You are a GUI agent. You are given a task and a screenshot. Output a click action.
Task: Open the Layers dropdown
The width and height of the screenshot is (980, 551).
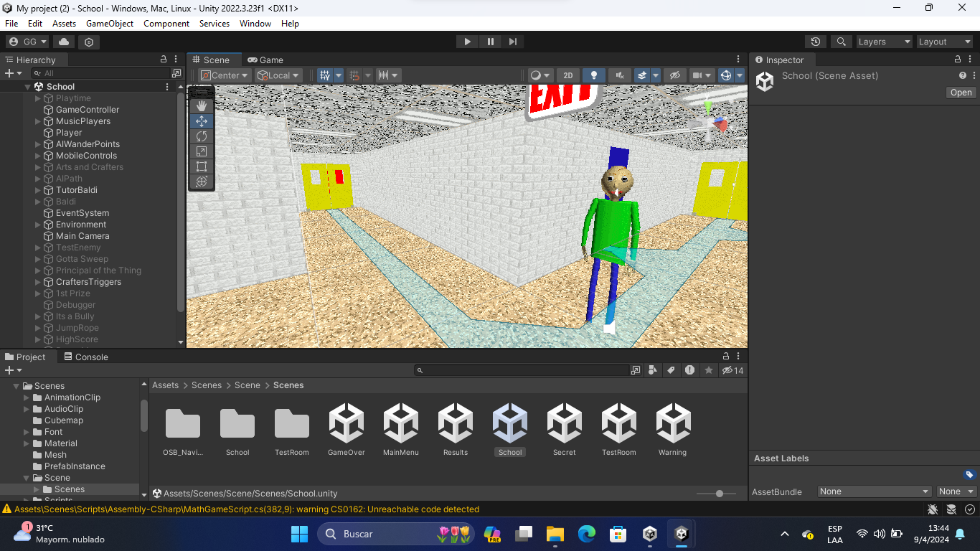883,42
